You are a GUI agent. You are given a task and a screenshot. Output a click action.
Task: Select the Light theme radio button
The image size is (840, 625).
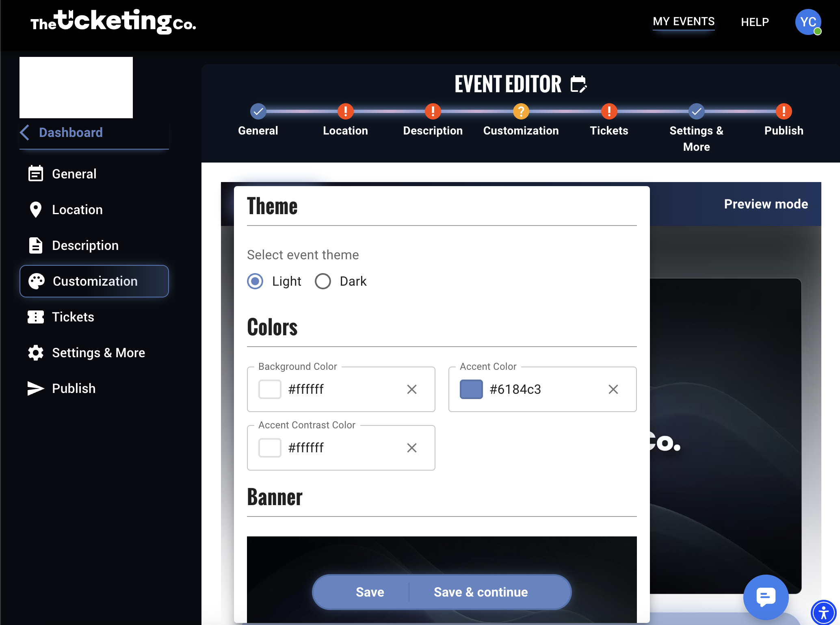255,281
